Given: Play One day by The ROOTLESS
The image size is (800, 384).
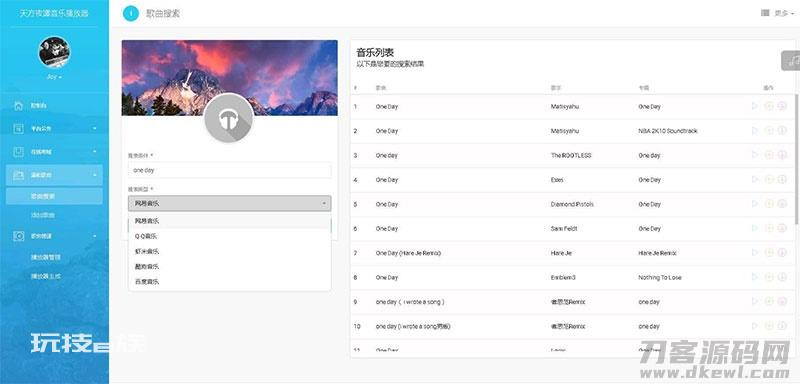Looking at the screenshot, I should pos(755,155).
